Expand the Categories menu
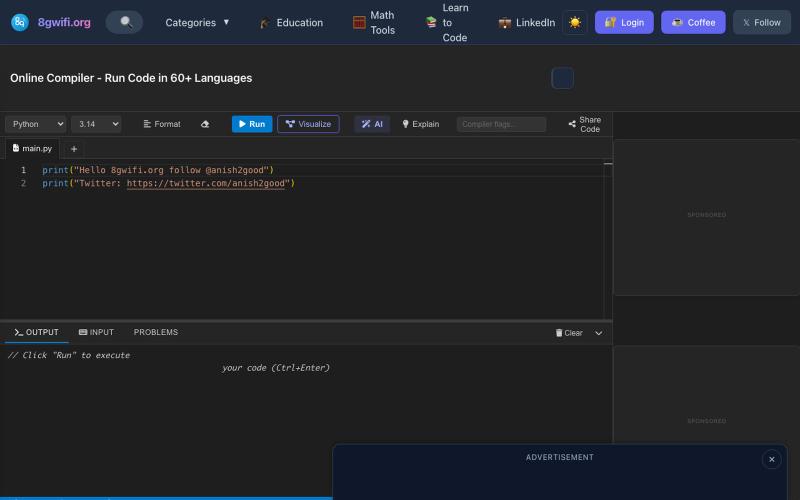 tap(197, 22)
